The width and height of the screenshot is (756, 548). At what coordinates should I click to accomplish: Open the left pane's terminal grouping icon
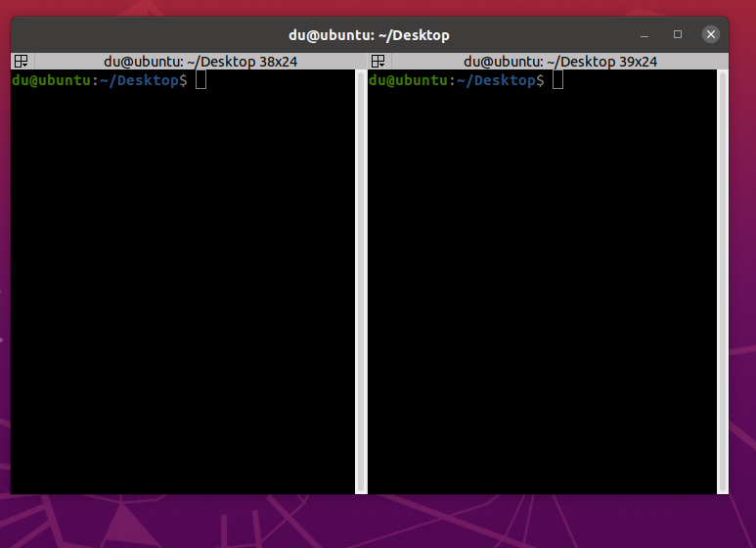coord(22,62)
